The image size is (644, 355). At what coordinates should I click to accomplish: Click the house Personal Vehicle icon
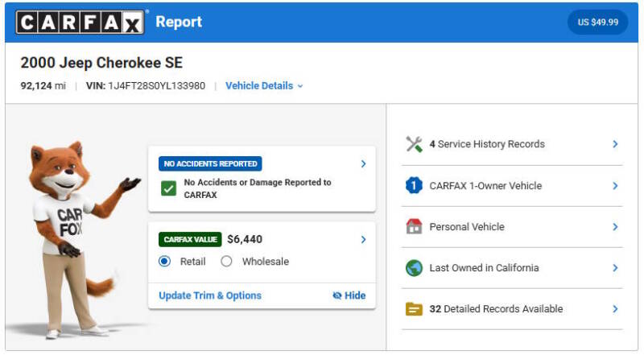pyautogui.click(x=414, y=226)
